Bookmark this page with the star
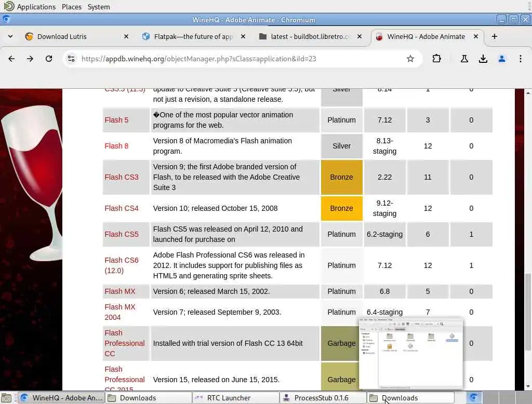The width and height of the screenshot is (532, 404). (410, 59)
